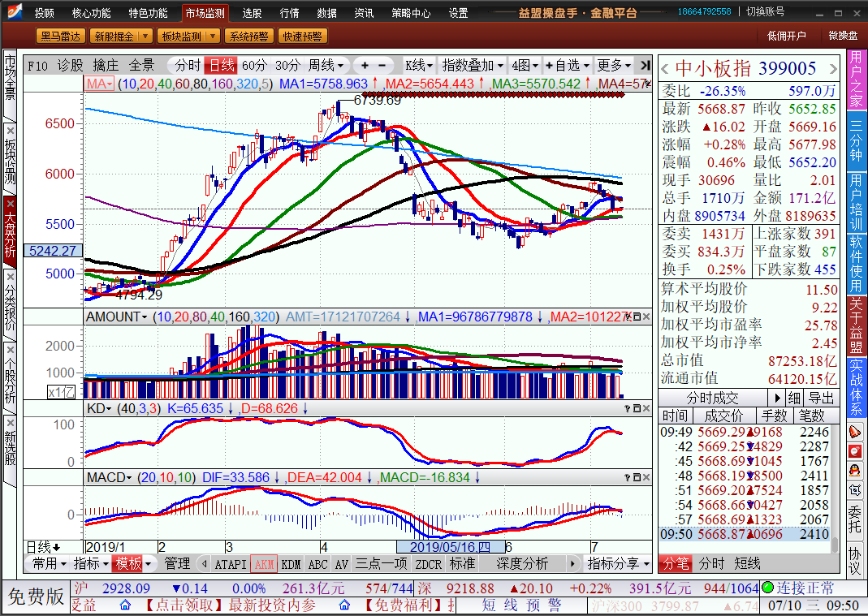The width and height of the screenshot is (868, 616).
Task: Click the 快速预警 button
Action: tap(302, 37)
